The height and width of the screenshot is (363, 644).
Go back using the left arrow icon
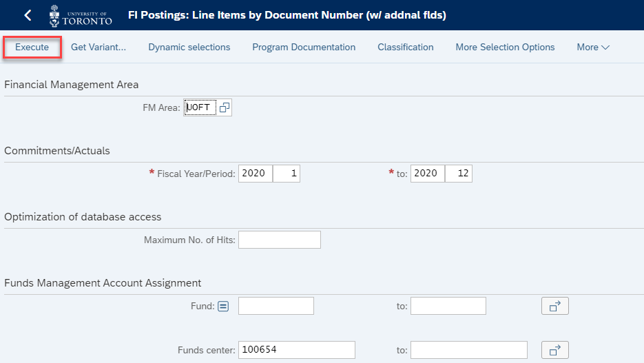(x=28, y=15)
